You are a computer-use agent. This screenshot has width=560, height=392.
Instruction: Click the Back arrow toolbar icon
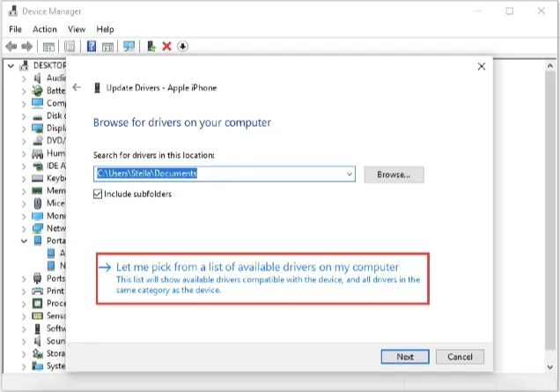(x=11, y=47)
